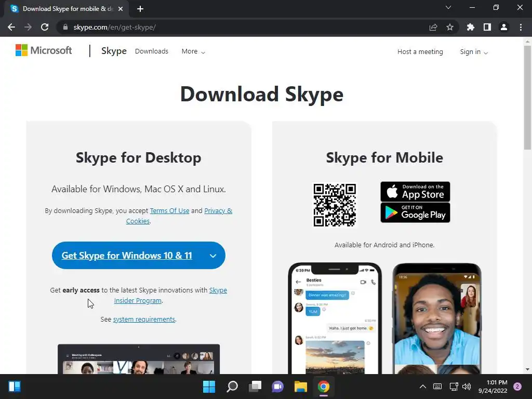The height and width of the screenshot is (399, 532).
Task: Click text 'Available for Android and iPhone.'
Action: pyautogui.click(x=384, y=245)
